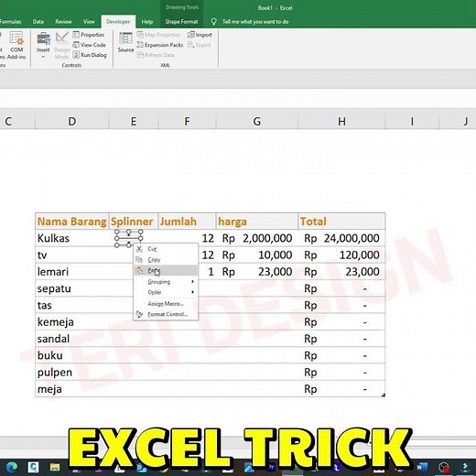This screenshot has width=476, height=476.
Task: Click Run Dialog button
Action: [x=90, y=55]
